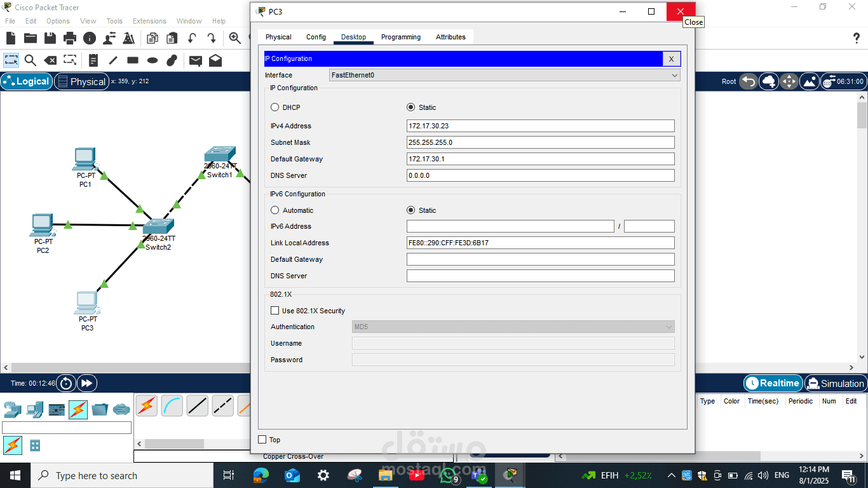Click the Resize Shape tool icon
This screenshot has width=868, height=488.
tap(70, 60)
